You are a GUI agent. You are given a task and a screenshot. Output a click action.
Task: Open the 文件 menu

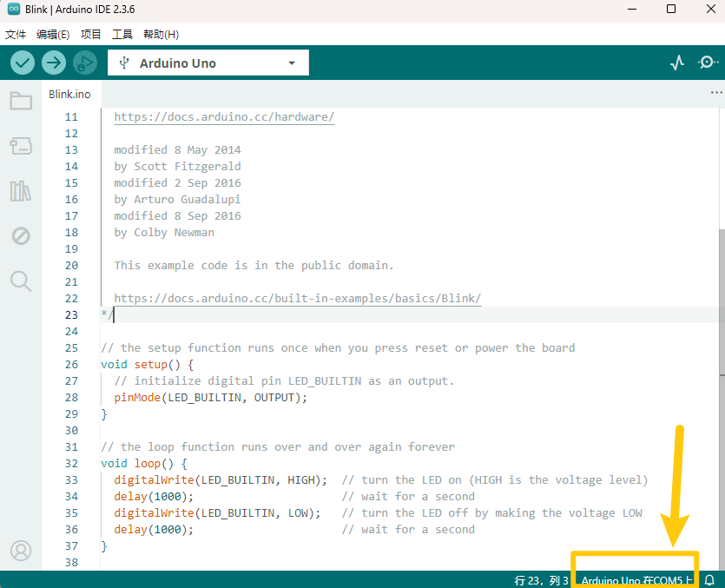click(16, 34)
